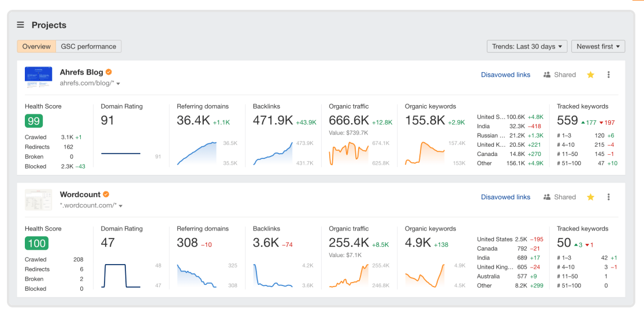Click the green Health Score 99 badge
The width and height of the screenshot is (644, 312).
(x=33, y=121)
